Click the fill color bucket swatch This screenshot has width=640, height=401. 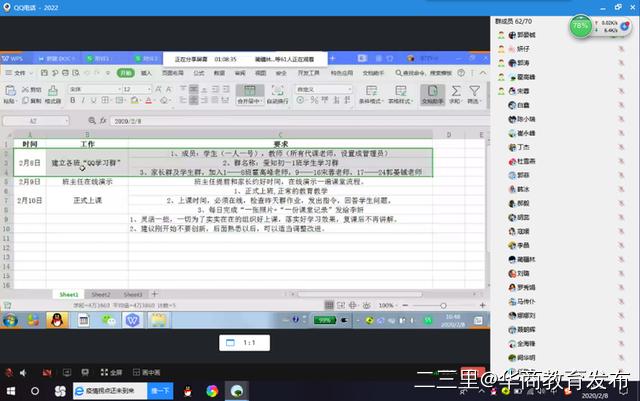point(133,100)
